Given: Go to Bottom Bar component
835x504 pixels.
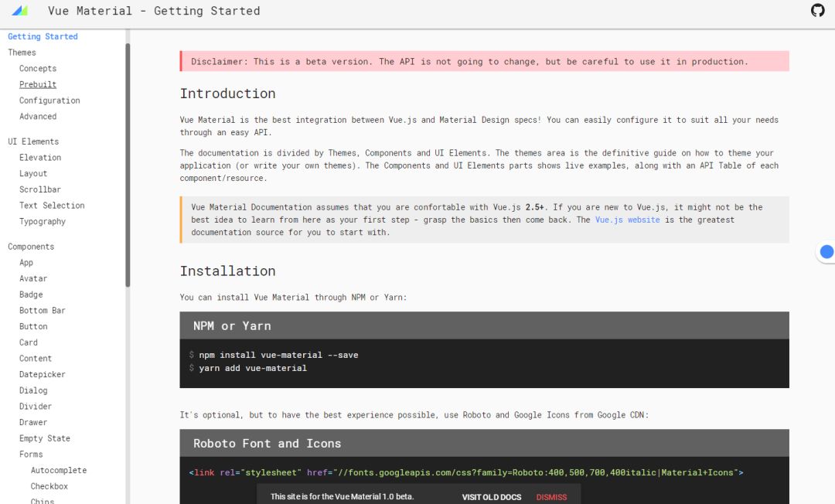Looking at the screenshot, I should point(42,310).
